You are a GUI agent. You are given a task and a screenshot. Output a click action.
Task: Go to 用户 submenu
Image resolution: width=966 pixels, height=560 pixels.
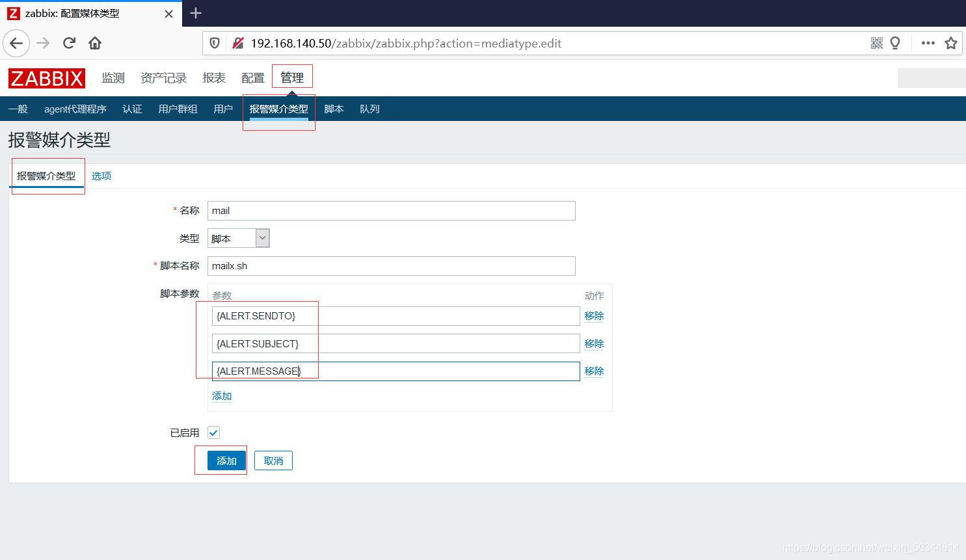223,109
